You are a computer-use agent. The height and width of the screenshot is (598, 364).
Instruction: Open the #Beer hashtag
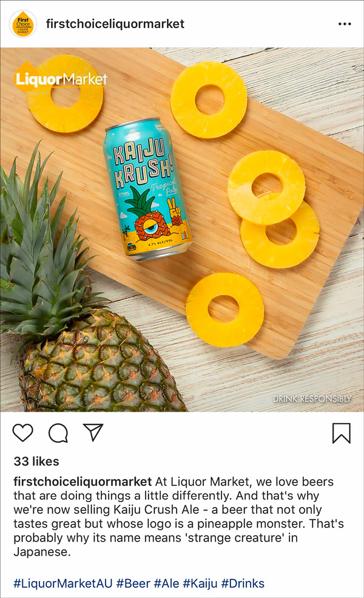click(x=133, y=583)
